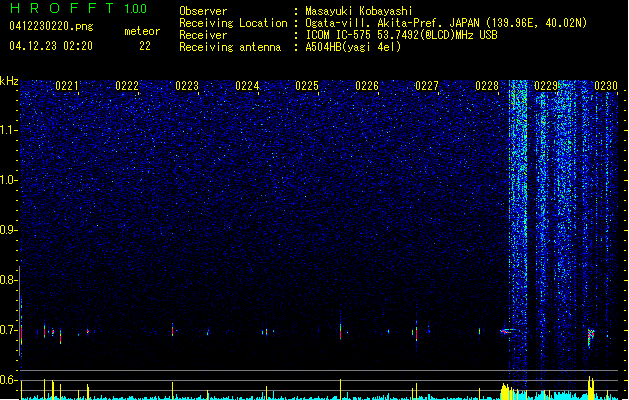The height and width of the screenshot is (400, 629).
Task: Click the 0.6 kHz axis label
Action: tap(9, 380)
